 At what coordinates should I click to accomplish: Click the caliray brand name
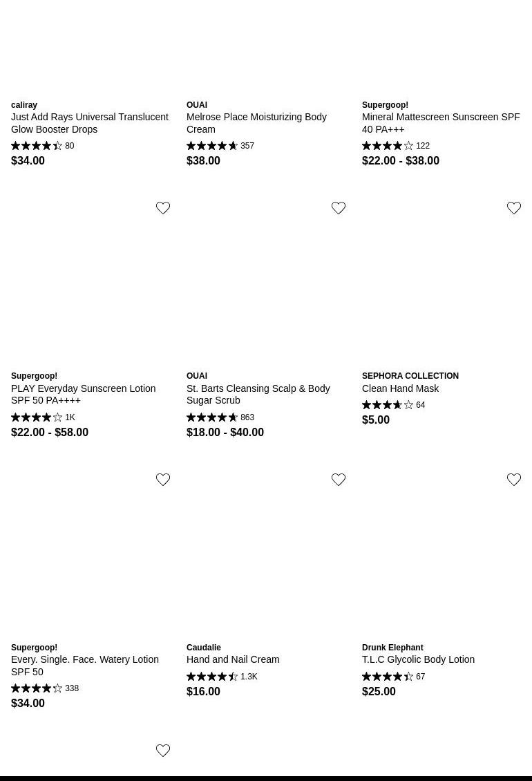tap(24, 105)
